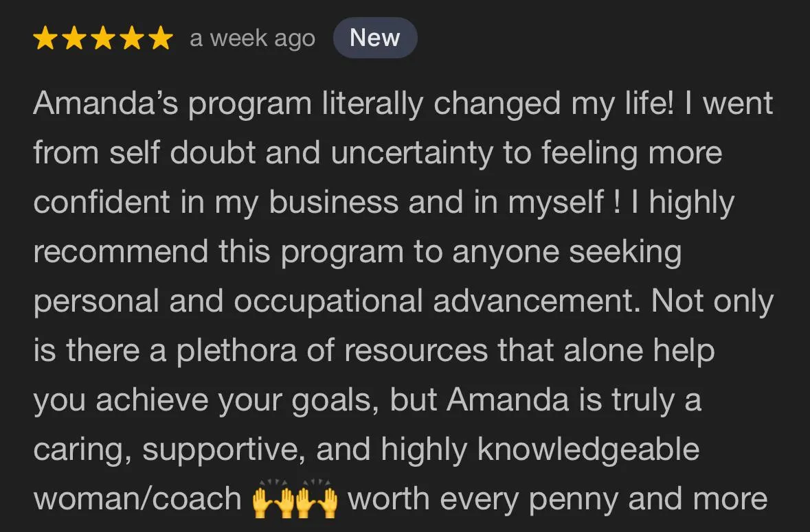810x532 pixels.
Task: Click the fourth gold rating star
Action: click(x=131, y=38)
